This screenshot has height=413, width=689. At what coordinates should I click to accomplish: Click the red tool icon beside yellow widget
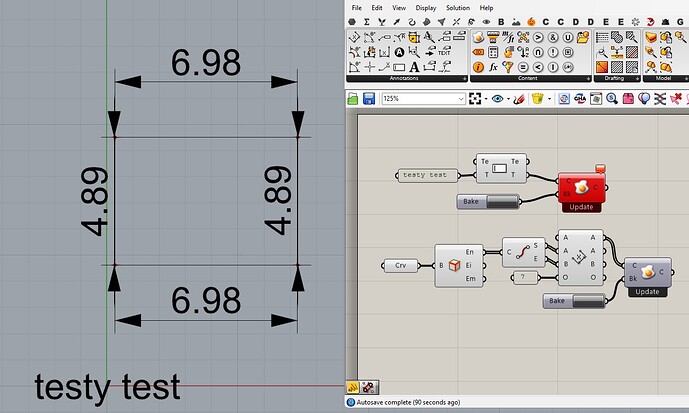(x=368, y=388)
